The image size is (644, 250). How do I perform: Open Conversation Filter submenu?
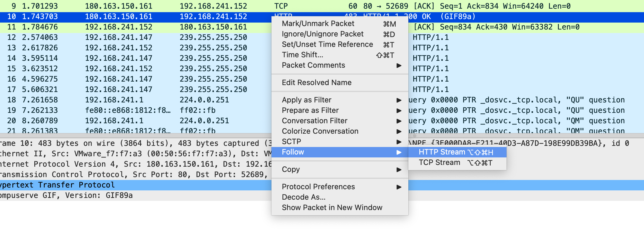tap(314, 121)
